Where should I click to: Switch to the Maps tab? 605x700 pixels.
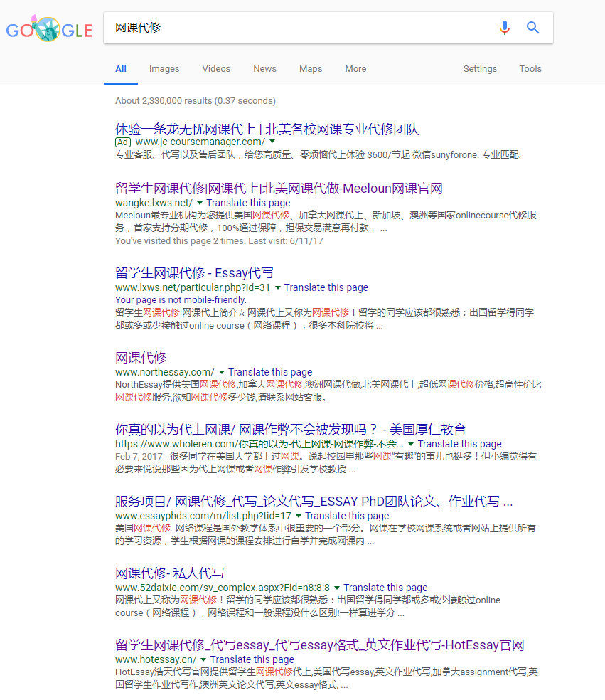point(311,69)
